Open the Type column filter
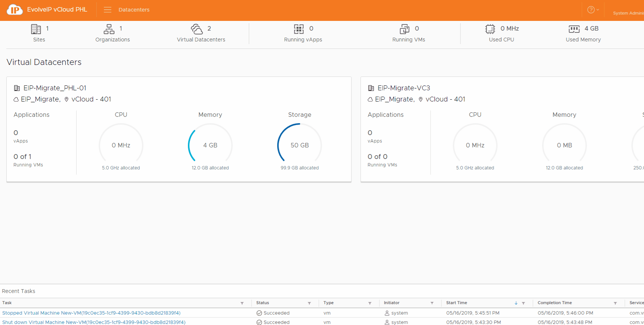644x325 pixels. tap(370, 303)
